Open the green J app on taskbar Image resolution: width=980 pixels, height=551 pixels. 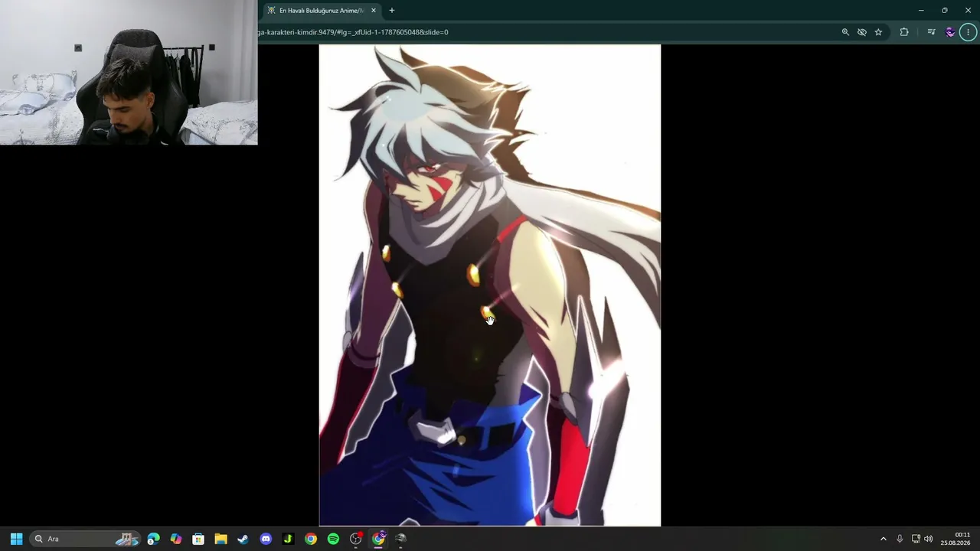coord(288,539)
